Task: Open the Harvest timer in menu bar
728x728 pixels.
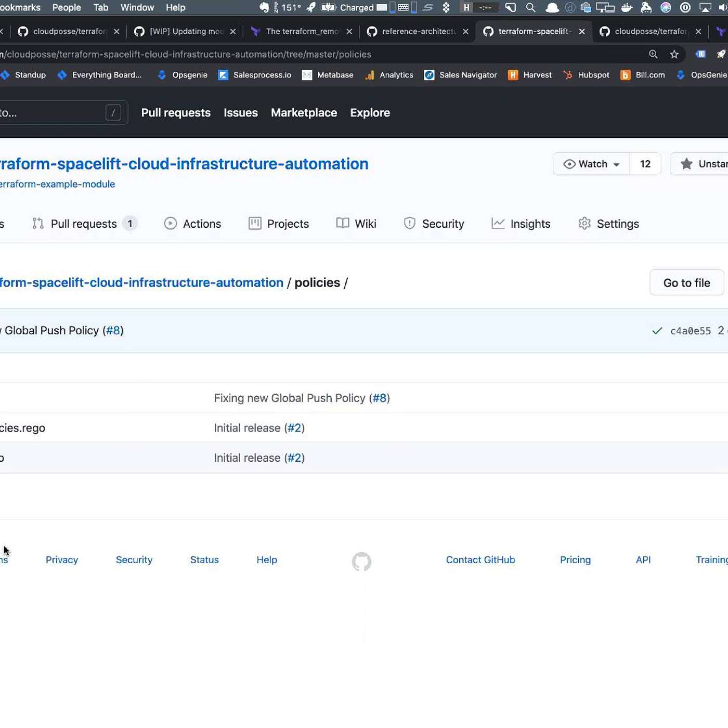Action: pos(479,7)
